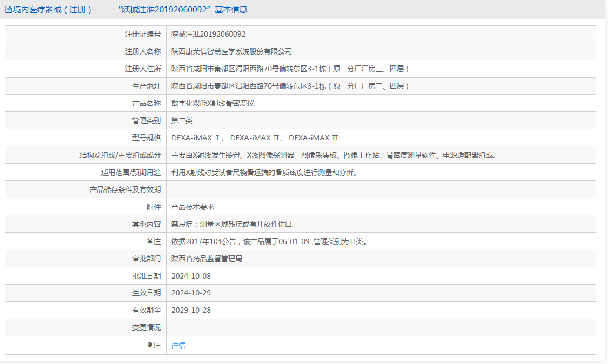The height and width of the screenshot is (364, 611).
Task: Click the 生产地址 label
Action: (147, 86)
